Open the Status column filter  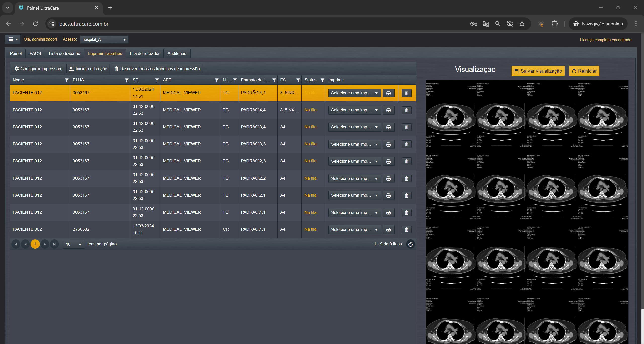coord(322,80)
